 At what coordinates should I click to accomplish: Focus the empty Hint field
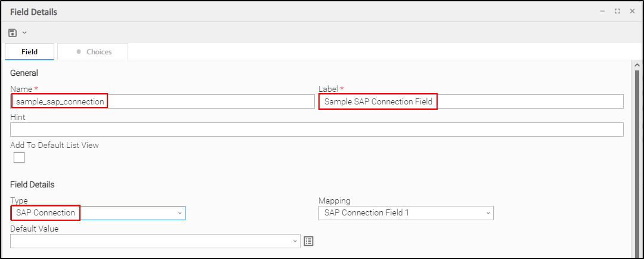point(317,129)
